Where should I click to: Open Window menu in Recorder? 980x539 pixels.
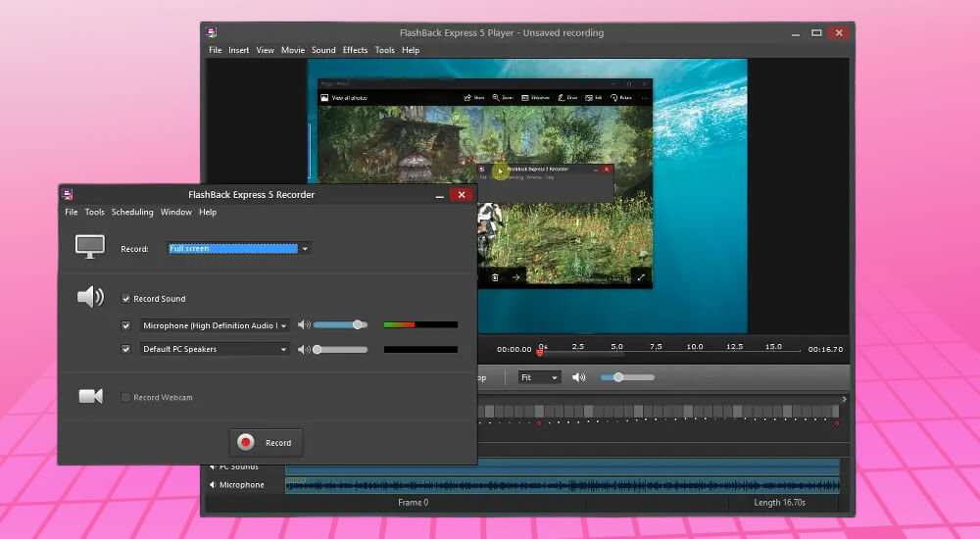click(175, 212)
